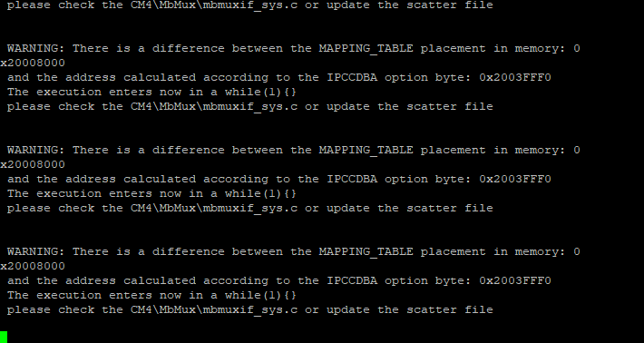Image resolution: width=644 pixels, height=343 pixels.
Task: Click 0x2003FFF0 in the first warning block
Action: (x=514, y=77)
